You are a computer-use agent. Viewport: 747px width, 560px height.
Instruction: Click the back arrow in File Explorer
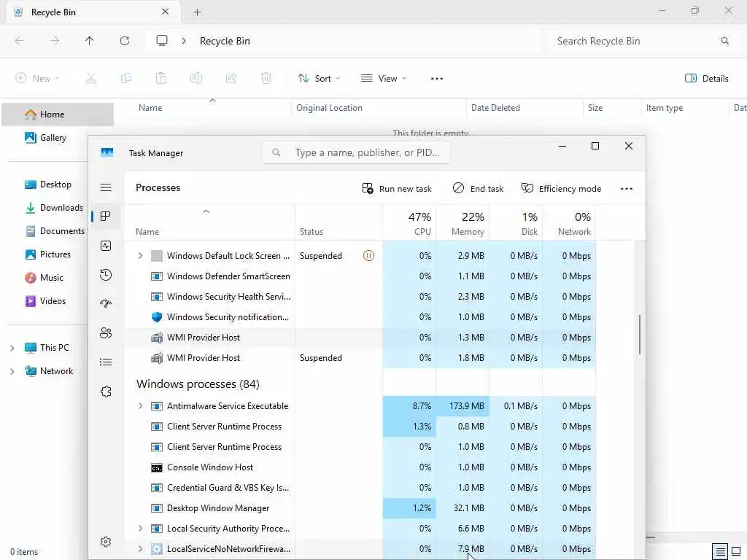click(x=20, y=41)
